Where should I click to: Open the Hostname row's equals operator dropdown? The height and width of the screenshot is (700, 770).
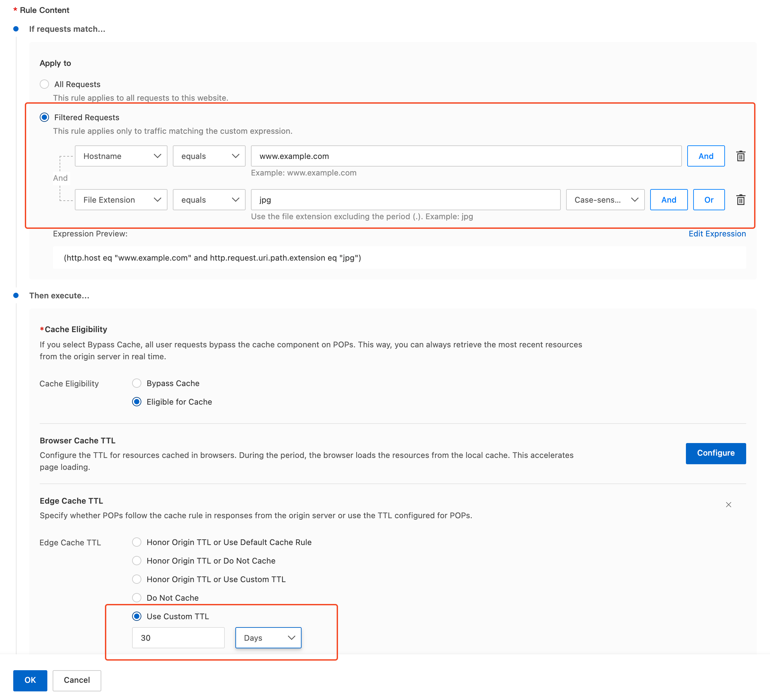[209, 156]
